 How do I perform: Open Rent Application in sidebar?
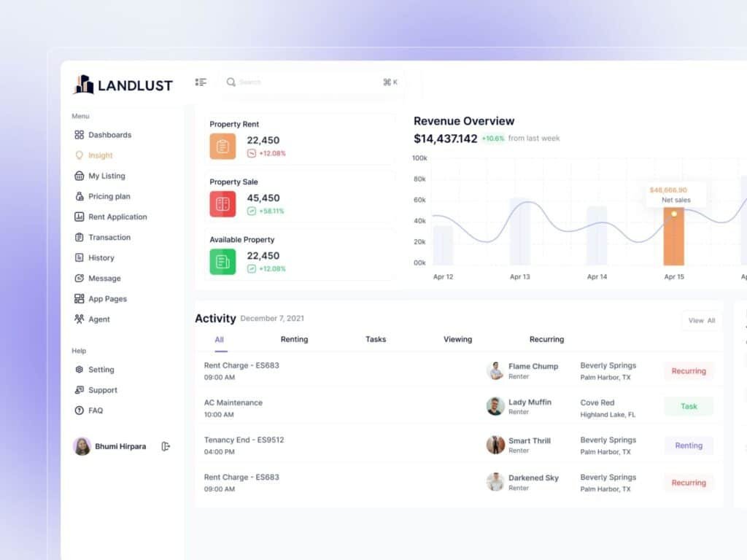pyautogui.click(x=111, y=217)
